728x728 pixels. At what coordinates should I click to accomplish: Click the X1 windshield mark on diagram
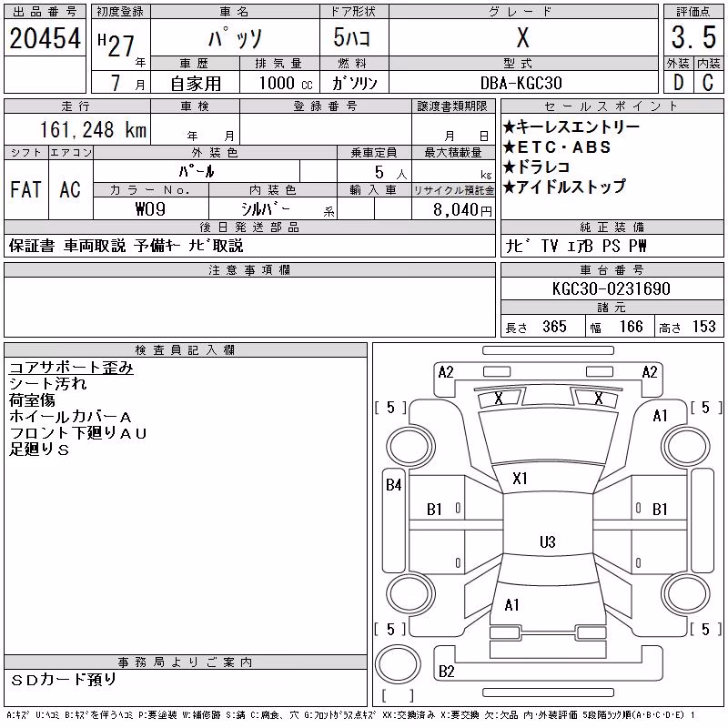[520, 479]
